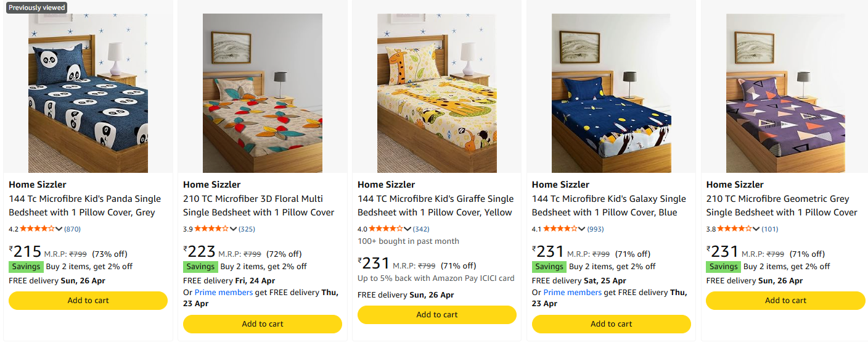
Task: Expand rating dropdown arrow for Geometric Grey bedsheet
Action: (757, 229)
